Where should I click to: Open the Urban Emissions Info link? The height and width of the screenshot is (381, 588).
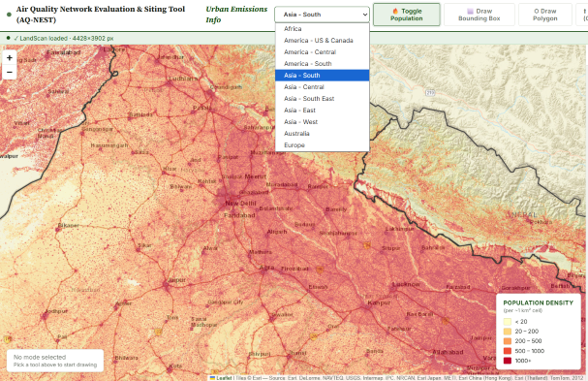[x=236, y=15]
